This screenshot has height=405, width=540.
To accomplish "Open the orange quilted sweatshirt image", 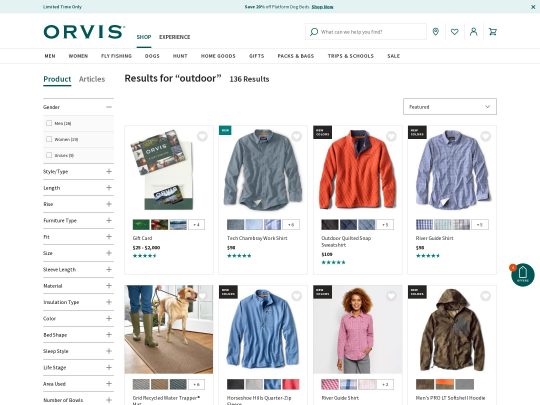I will (357, 169).
